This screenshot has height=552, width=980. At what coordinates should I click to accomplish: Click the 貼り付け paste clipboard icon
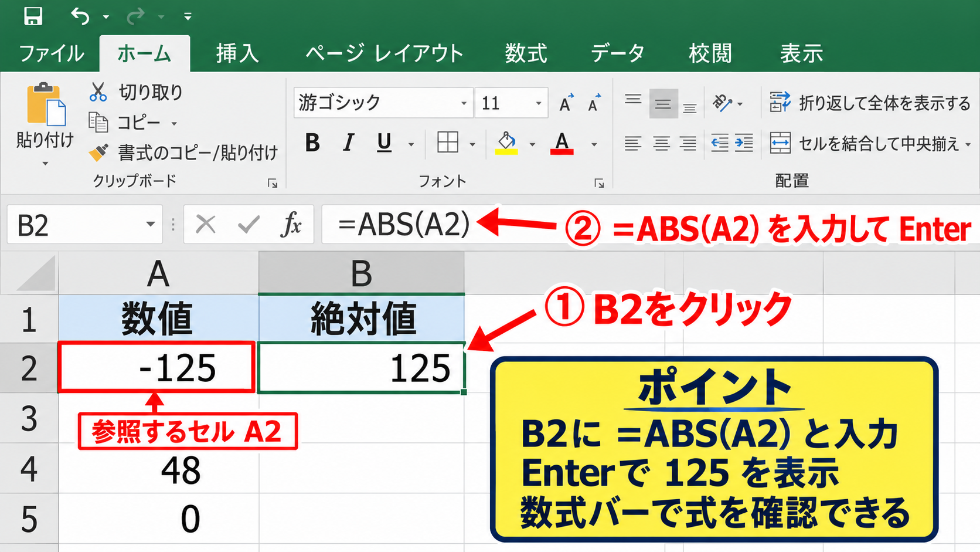click(x=45, y=104)
